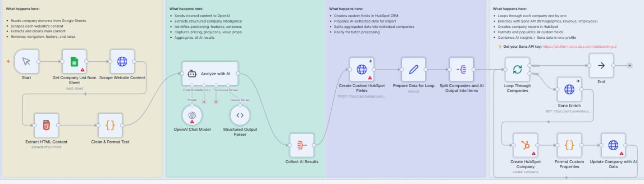Screen dimensions: 644x184
Task: Click the Analyze with AI agent node
Action: pyautogui.click(x=210, y=73)
